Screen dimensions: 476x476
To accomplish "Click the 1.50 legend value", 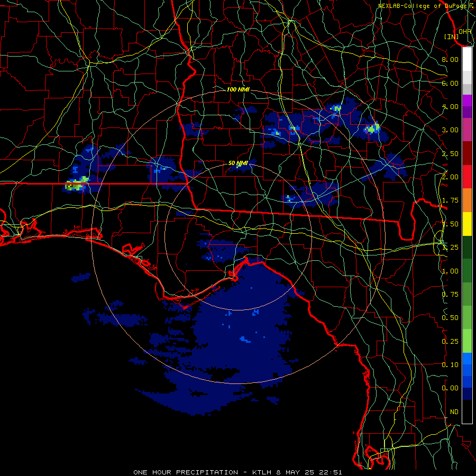I will coord(450,224).
